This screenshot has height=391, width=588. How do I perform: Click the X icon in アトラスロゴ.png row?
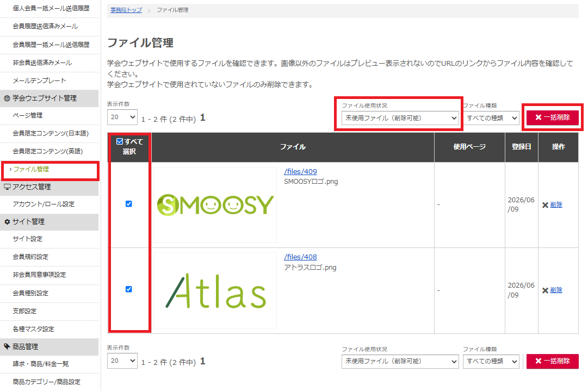[x=545, y=290]
